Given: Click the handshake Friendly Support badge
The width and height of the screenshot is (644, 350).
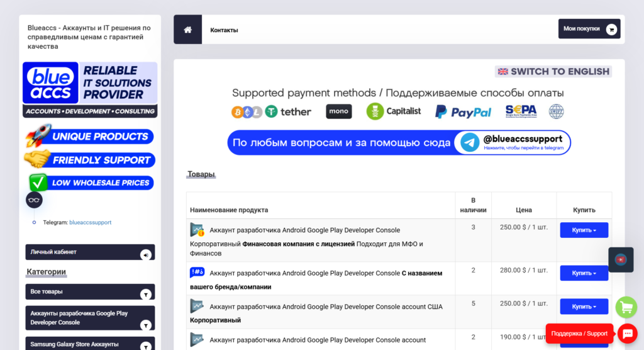Looking at the screenshot, I should [x=89, y=159].
